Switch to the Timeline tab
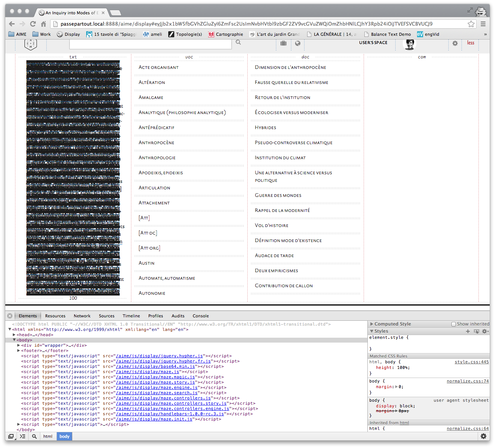The width and height of the screenshot is (495, 448). (x=131, y=316)
